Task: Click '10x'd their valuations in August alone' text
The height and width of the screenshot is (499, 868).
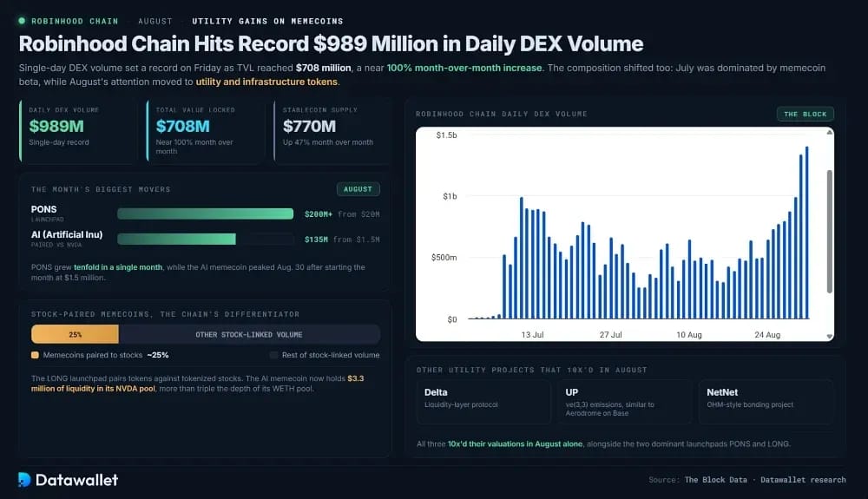Action: [515, 443]
